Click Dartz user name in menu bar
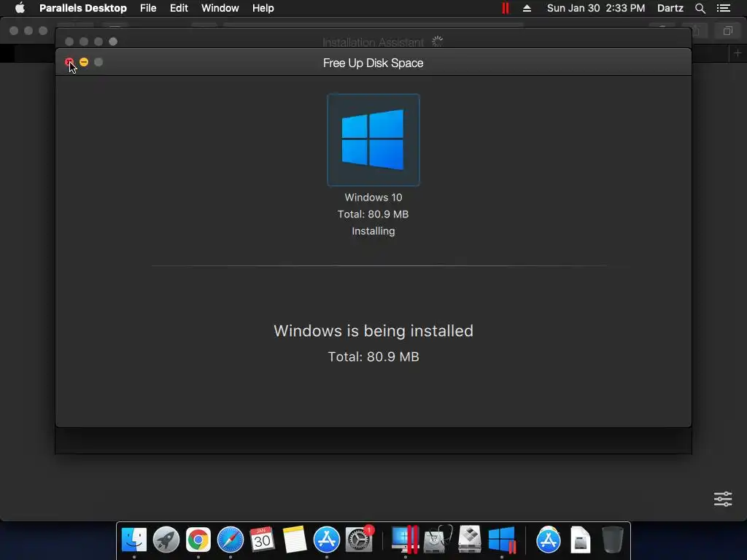This screenshot has height=560, width=747. (670, 8)
